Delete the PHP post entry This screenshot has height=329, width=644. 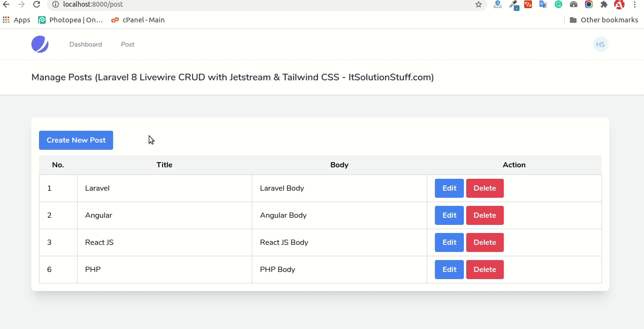click(x=485, y=270)
